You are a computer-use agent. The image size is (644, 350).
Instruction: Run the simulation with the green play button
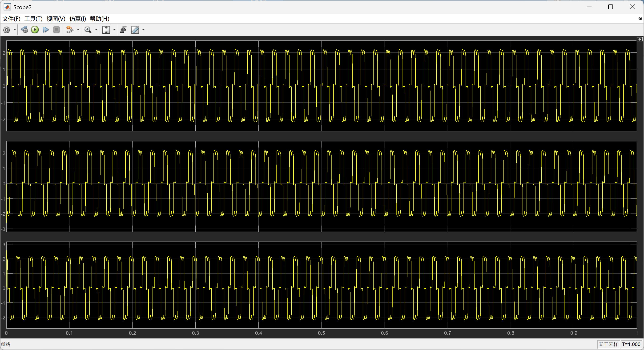click(x=35, y=30)
